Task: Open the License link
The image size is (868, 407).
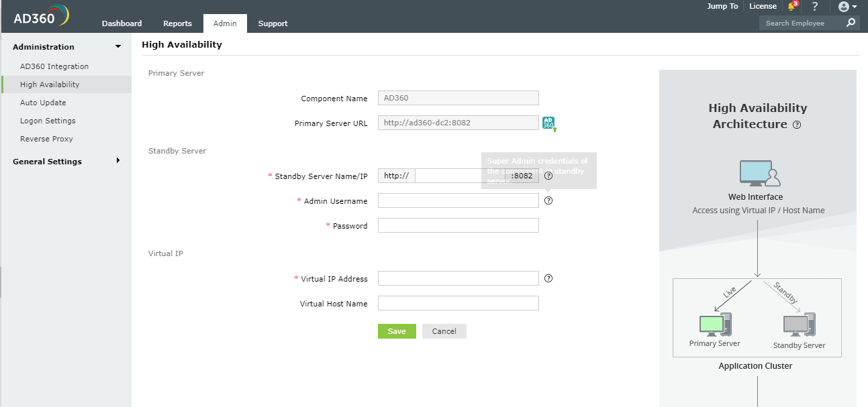Action: tap(763, 6)
